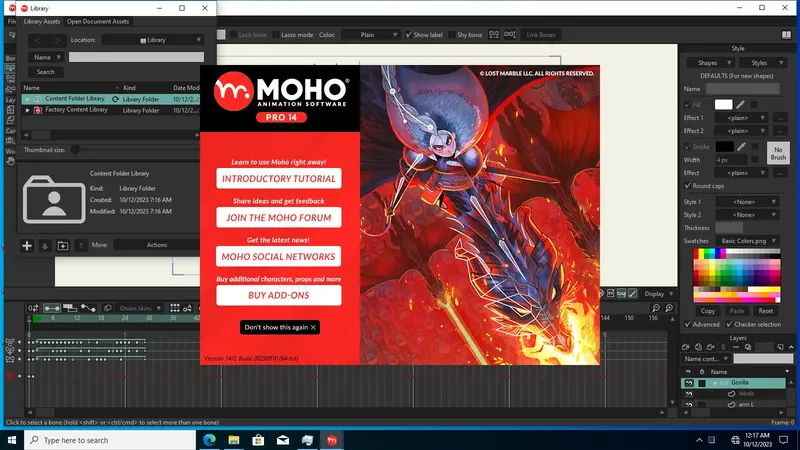Click the Library forward navigation arrow
This screenshot has height=450, width=800.
pos(57,40)
